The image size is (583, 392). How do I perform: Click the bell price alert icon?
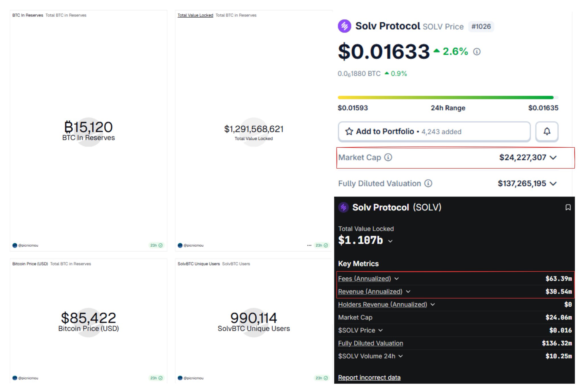(x=547, y=131)
